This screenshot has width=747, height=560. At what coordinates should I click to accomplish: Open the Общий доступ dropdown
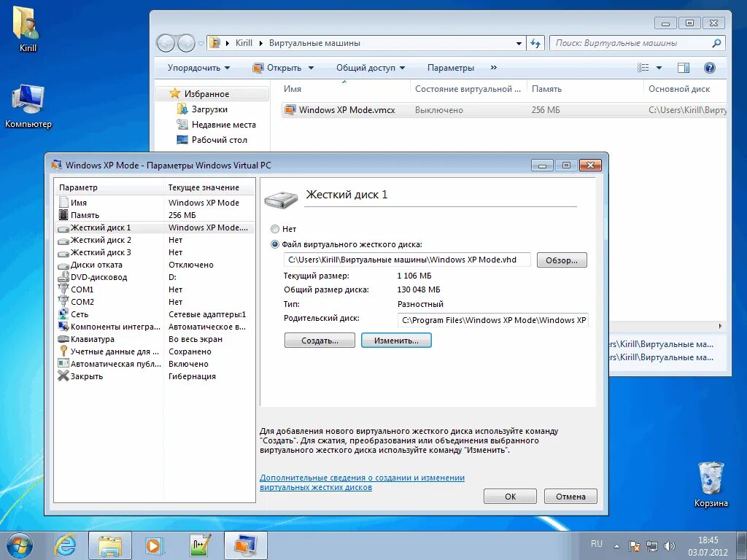[x=370, y=68]
